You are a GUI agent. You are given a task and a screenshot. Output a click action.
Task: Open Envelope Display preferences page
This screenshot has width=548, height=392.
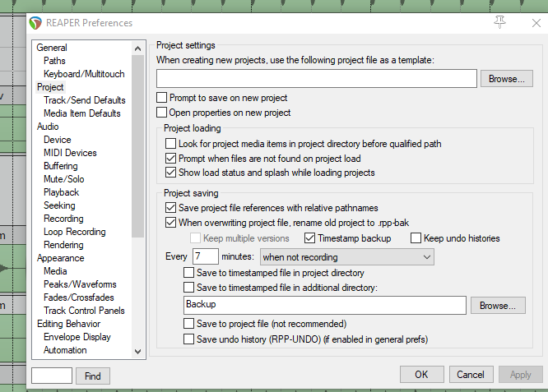coord(77,337)
